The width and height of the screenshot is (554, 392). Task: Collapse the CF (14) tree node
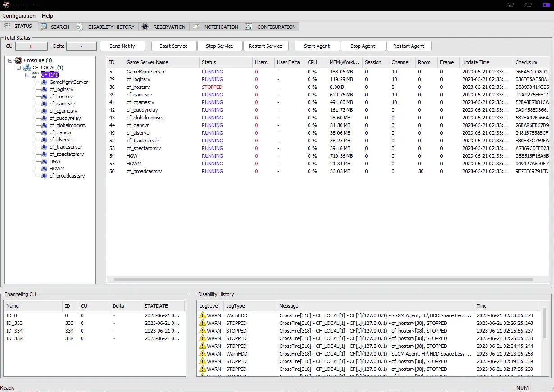[x=27, y=75]
